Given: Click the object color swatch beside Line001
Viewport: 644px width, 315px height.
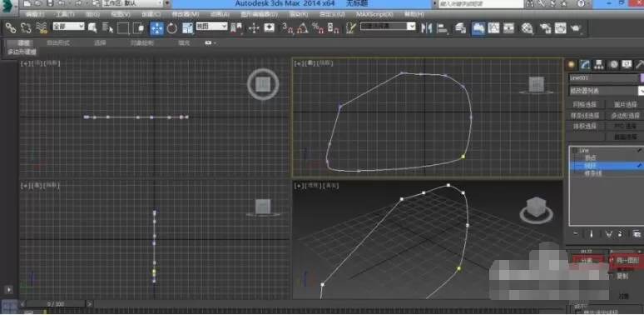Looking at the screenshot, I should point(642,77).
